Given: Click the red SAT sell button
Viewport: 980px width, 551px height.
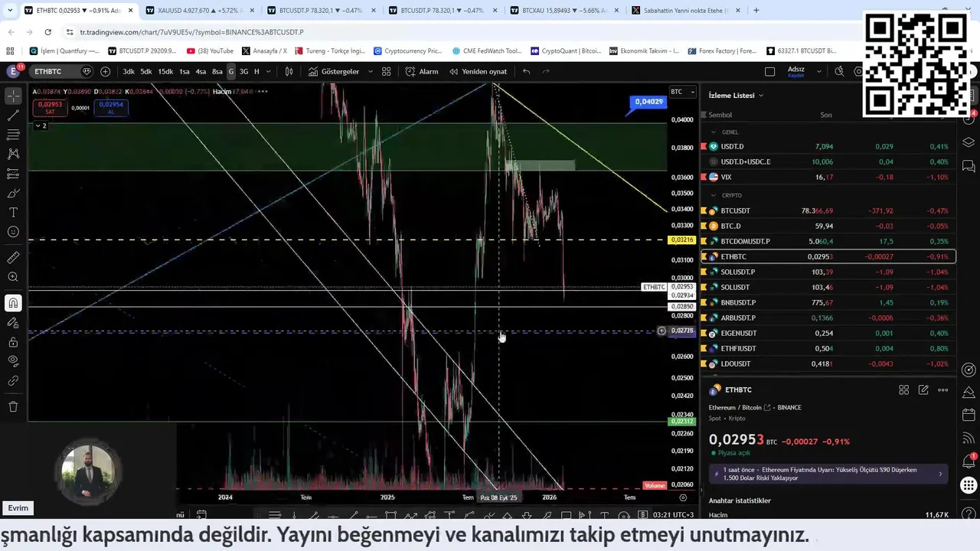Looking at the screenshot, I should (x=50, y=108).
